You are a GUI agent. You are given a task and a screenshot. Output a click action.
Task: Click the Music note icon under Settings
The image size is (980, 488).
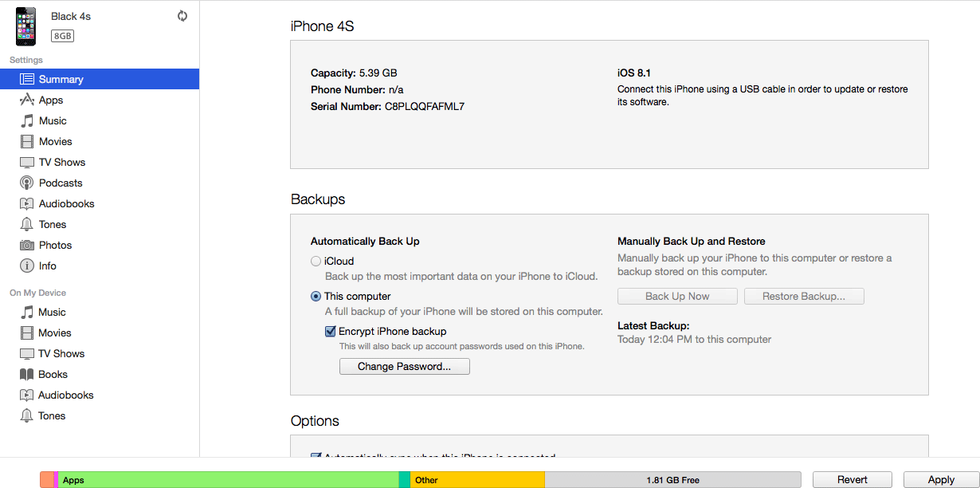point(27,120)
